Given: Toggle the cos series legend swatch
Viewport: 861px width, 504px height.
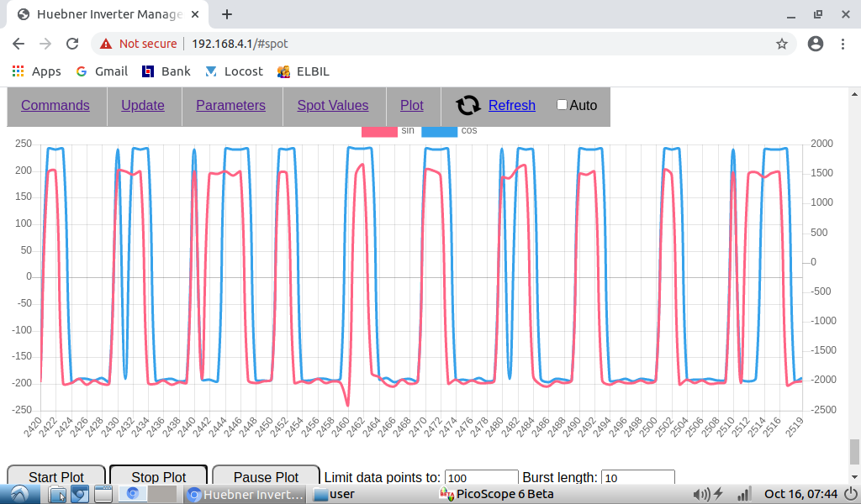Looking at the screenshot, I should (x=438, y=131).
